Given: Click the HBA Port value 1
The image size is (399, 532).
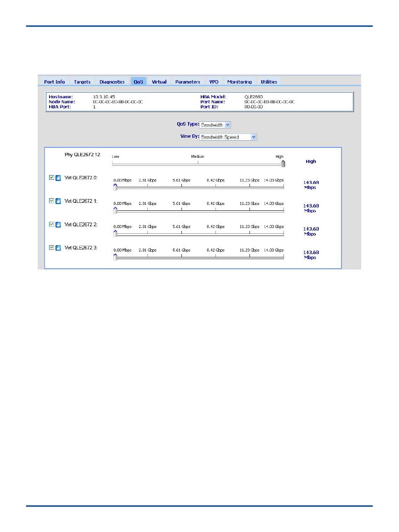Looking at the screenshot, I should [x=94, y=107].
